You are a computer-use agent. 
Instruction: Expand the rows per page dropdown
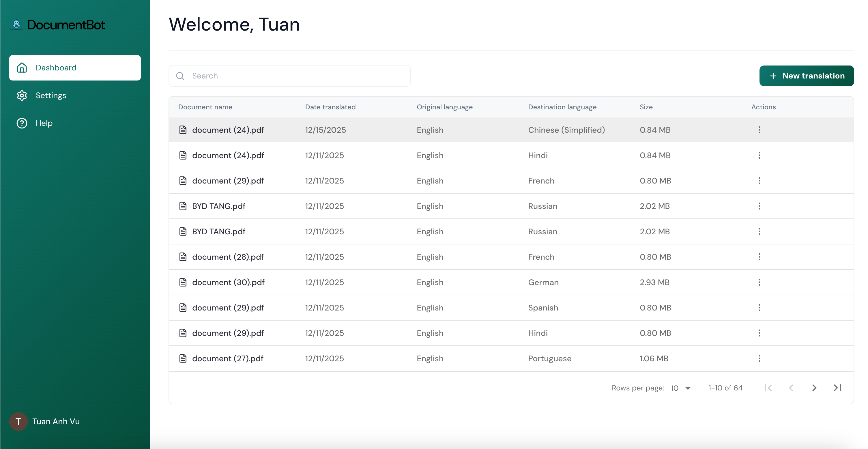click(681, 388)
